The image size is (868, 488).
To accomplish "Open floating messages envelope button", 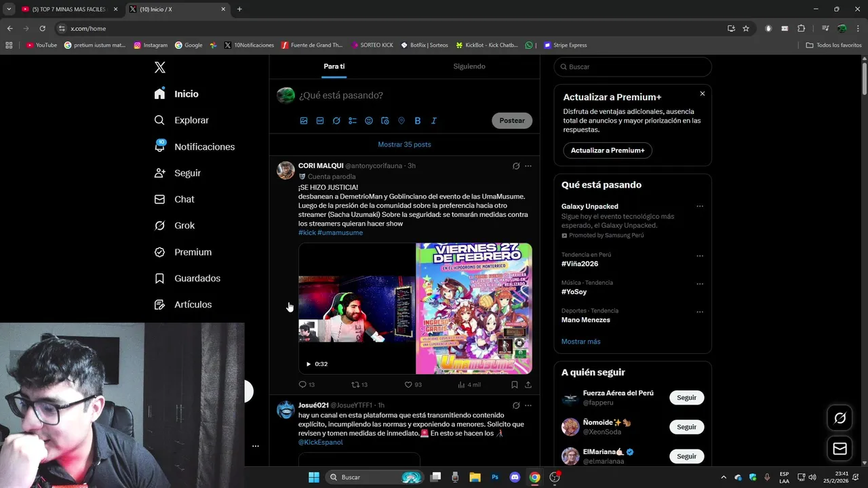I will tap(840, 449).
